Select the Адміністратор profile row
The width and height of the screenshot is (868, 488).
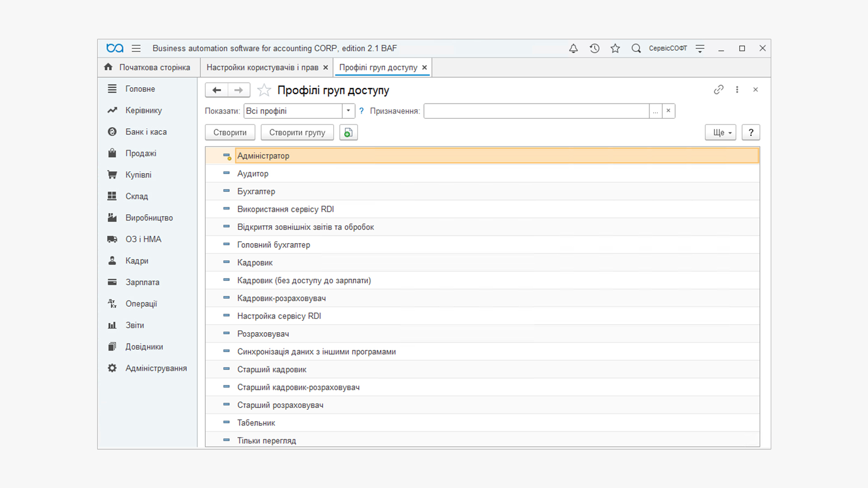[x=482, y=156]
